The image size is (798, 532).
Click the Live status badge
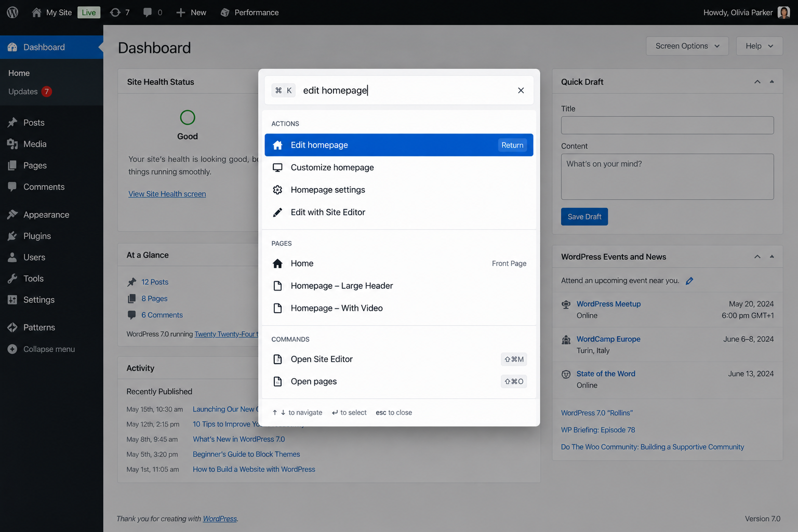[x=89, y=12]
